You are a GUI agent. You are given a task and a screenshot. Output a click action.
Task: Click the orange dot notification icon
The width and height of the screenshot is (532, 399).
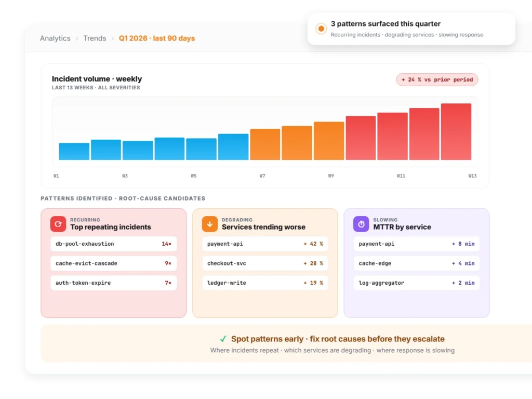[321, 29]
